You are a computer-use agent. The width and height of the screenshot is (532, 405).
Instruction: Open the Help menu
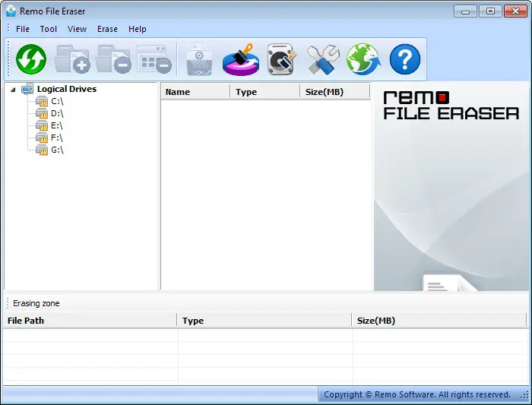[138, 29]
